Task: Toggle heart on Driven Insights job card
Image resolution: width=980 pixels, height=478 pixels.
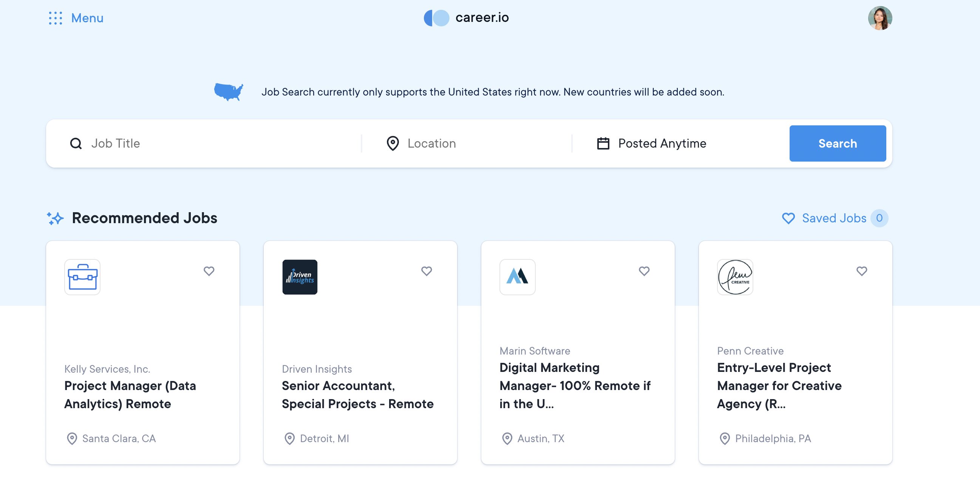Action: (x=427, y=271)
